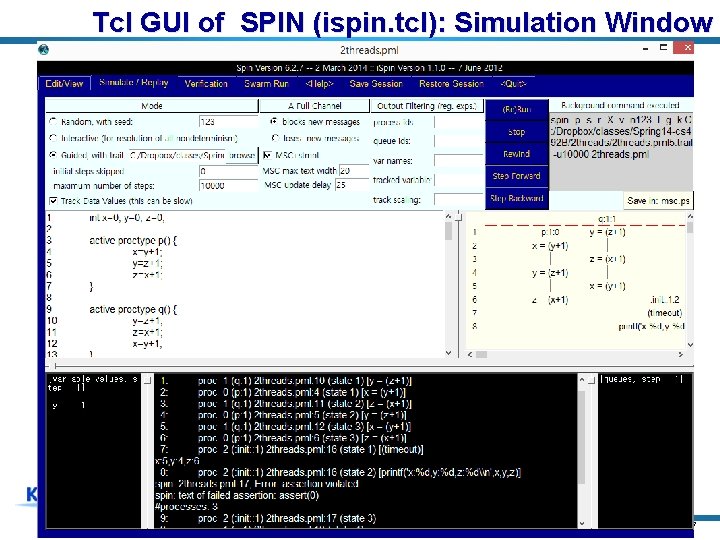Click the seed value field 123

point(228,122)
